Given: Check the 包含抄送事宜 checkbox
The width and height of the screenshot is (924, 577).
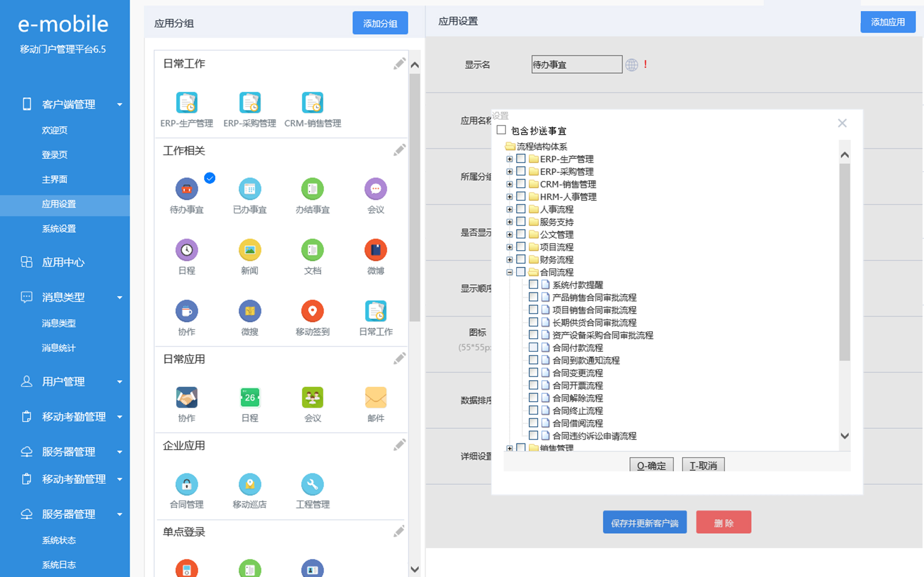Looking at the screenshot, I should coord(501,130).
